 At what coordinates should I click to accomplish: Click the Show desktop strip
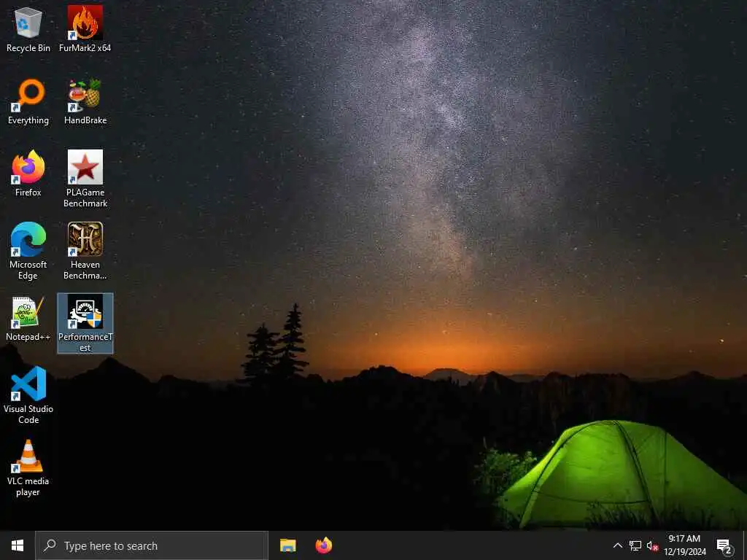tap(745, 545)
